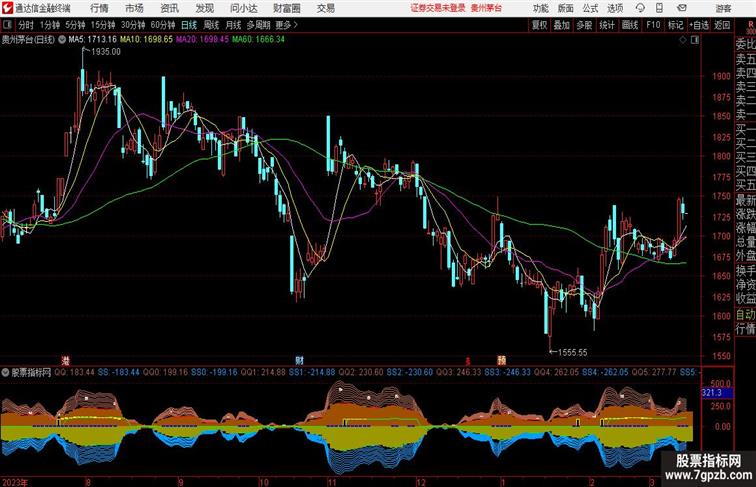Click the SS: -183.44 indicator value
The width and height of the screenshot is (756, 487).
119,373
